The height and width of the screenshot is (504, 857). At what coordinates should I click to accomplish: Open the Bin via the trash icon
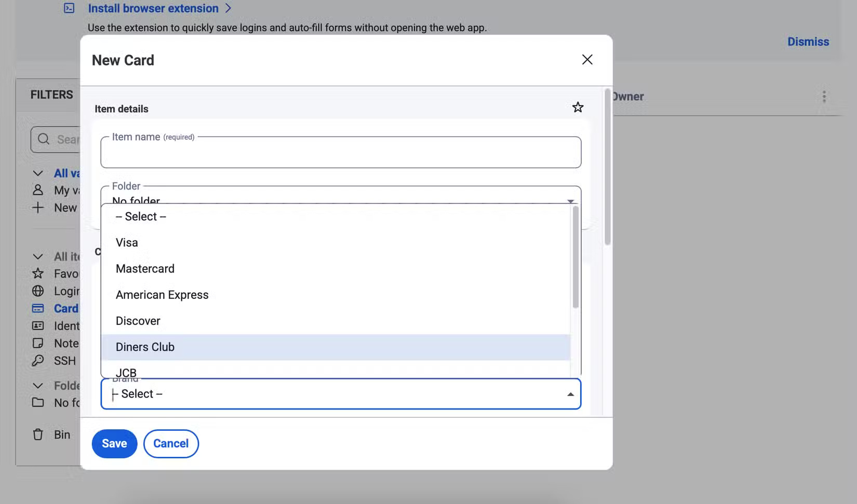coord(38,434)
